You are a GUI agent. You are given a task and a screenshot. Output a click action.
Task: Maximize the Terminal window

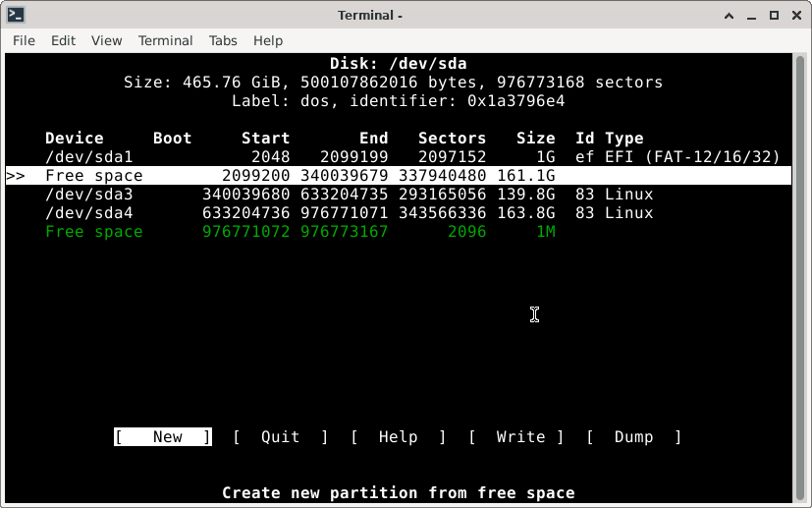(775, 15)
